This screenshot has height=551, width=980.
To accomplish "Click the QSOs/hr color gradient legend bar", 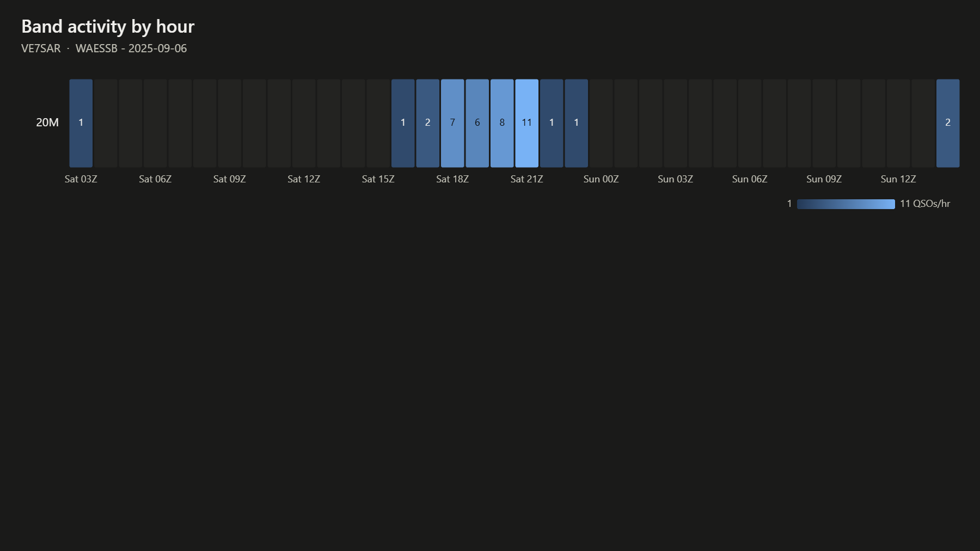I will 846,204.
